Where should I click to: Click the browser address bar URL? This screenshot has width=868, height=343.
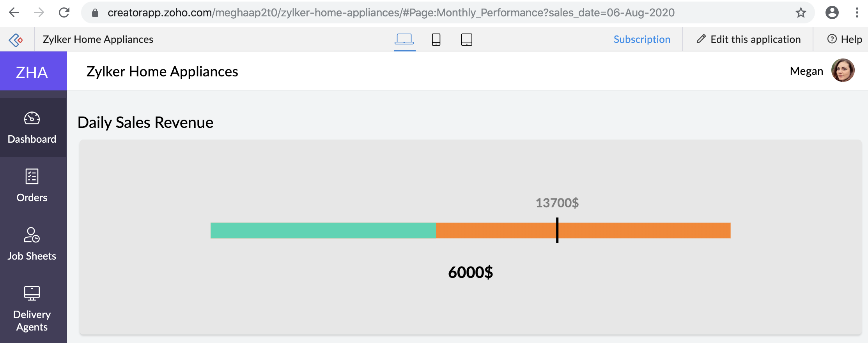(390, 12)
